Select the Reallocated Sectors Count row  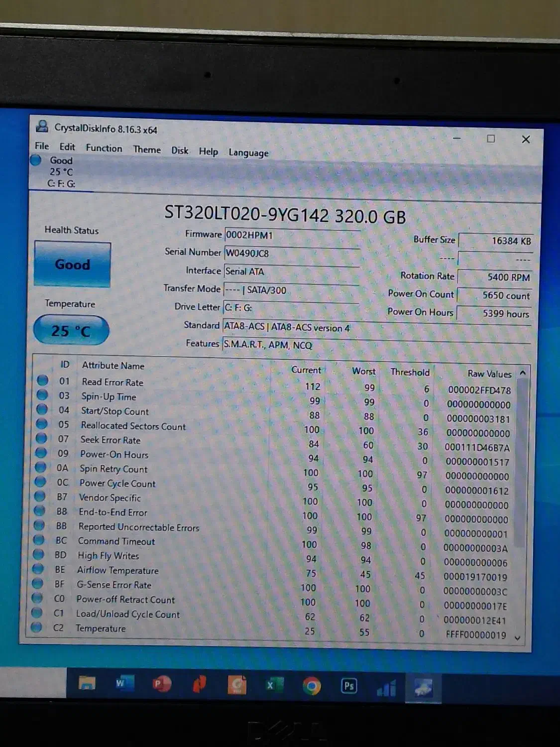tap(133, 426)
